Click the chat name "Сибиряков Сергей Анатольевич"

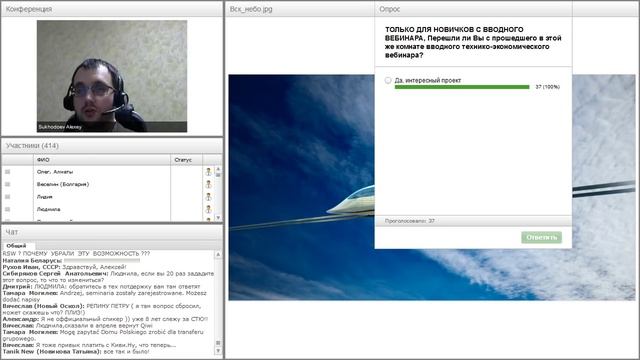(x=56, y=273)
